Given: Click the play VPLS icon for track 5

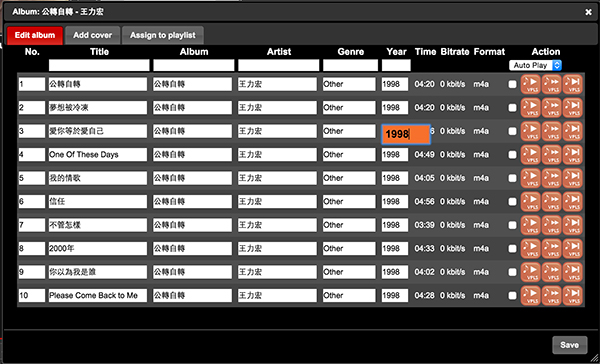Looking at the screenshot, I should 531,178.
